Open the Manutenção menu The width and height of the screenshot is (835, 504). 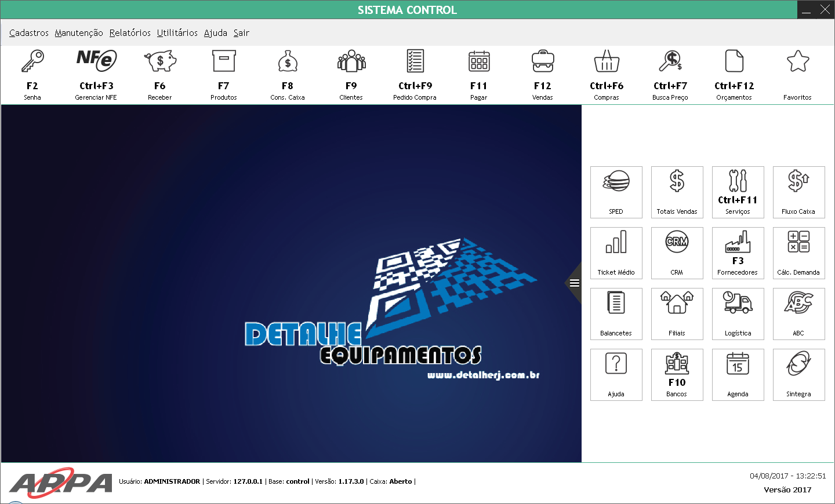(79, 33)
